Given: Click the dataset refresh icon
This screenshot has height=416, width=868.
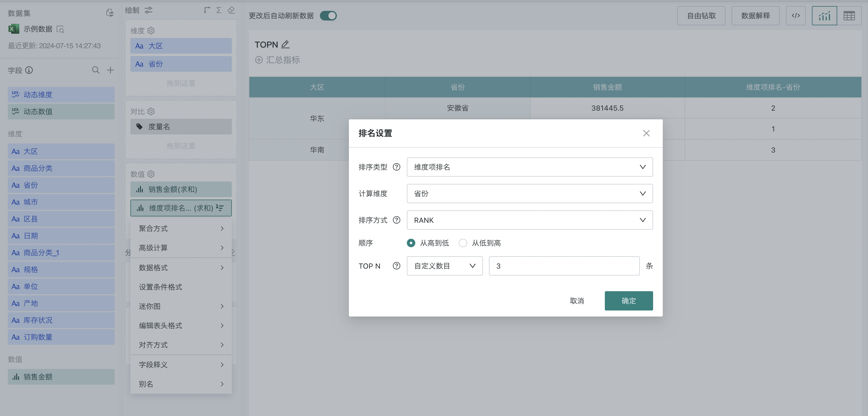Looking at the screenshot, I should (x=110, y=13).
